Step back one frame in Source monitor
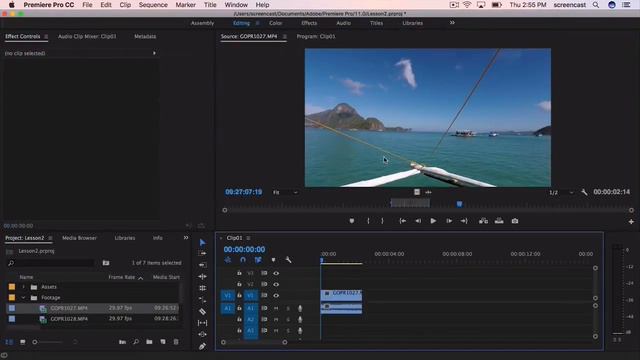640x360 pixels. (x=418, y=221)
